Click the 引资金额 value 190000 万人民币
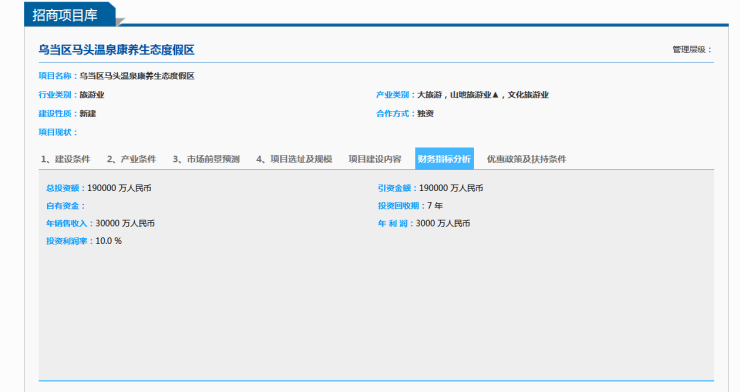This screenshot has height=392, width=740. (451, 188)
